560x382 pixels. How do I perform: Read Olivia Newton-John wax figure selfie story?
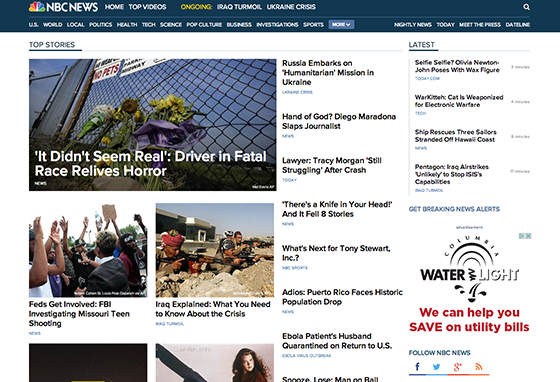click(x=457, y=66)
